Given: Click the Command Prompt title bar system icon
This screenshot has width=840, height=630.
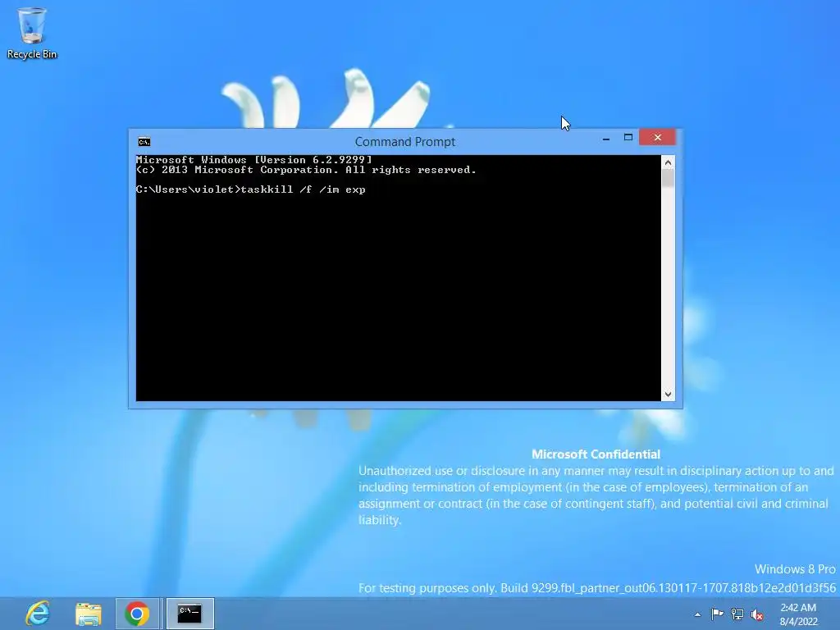Looking at the screenshot, I should tap(144, 141).
